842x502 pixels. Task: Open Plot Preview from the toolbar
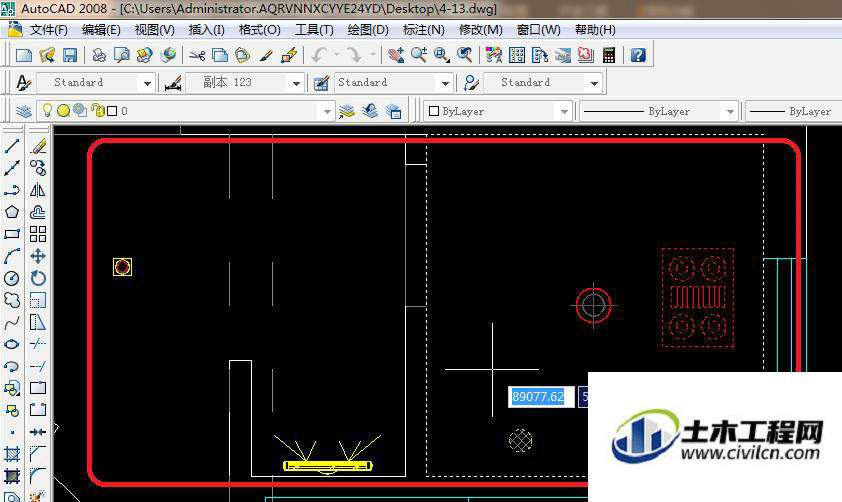click(122, 55)
